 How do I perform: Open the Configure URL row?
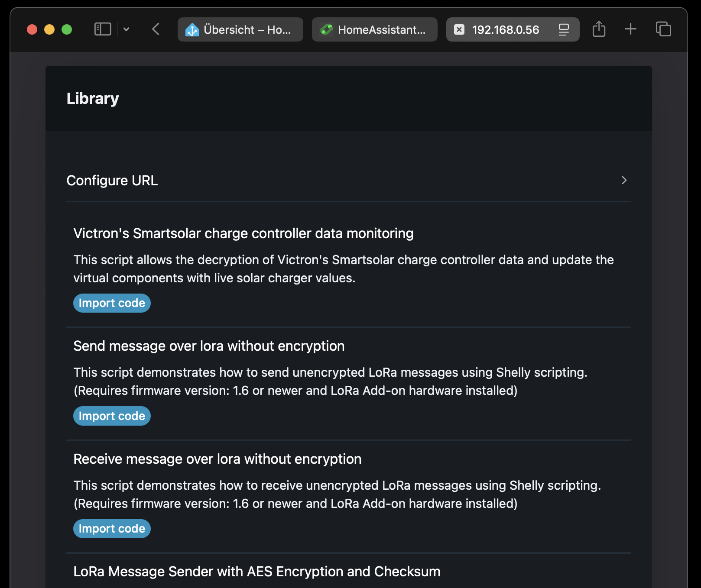(x=112, y=181)
